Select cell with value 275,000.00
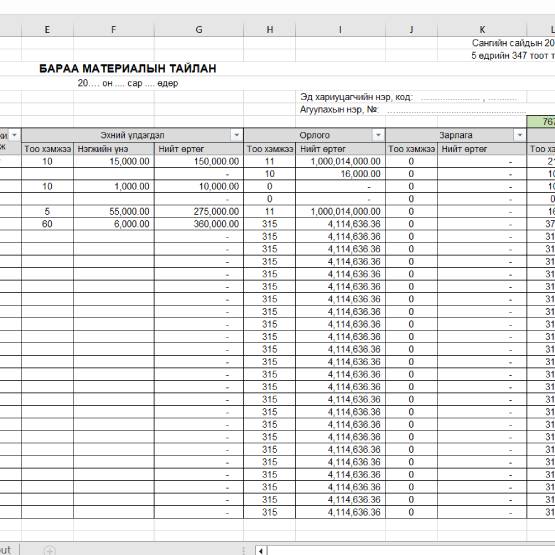Screen dimensions: 555x555 (x=199, y=212)
